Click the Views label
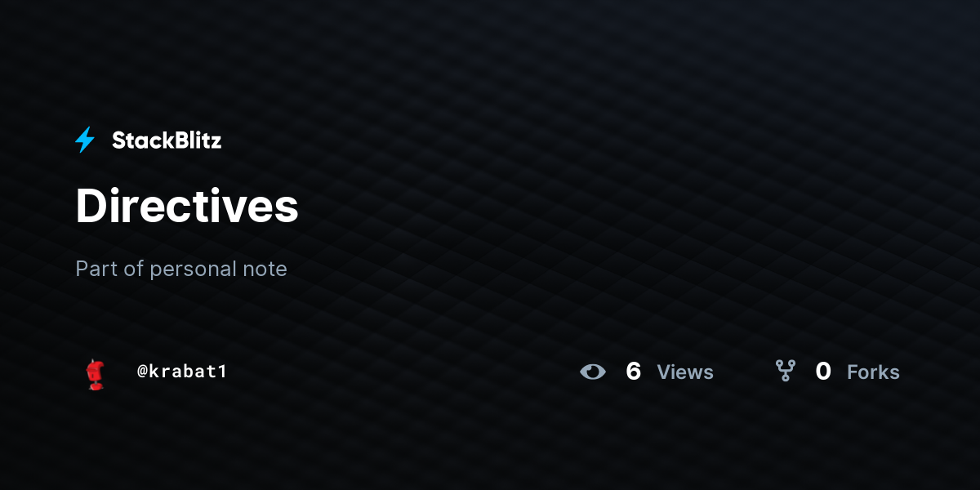980x490 pixels. coord(685,372)
